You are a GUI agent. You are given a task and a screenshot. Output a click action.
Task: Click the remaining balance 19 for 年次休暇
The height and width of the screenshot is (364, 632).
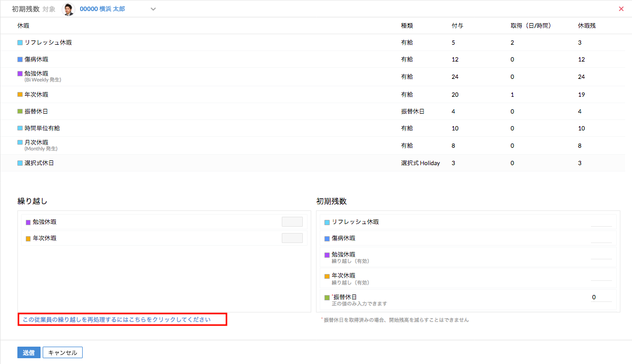(581, 95)
